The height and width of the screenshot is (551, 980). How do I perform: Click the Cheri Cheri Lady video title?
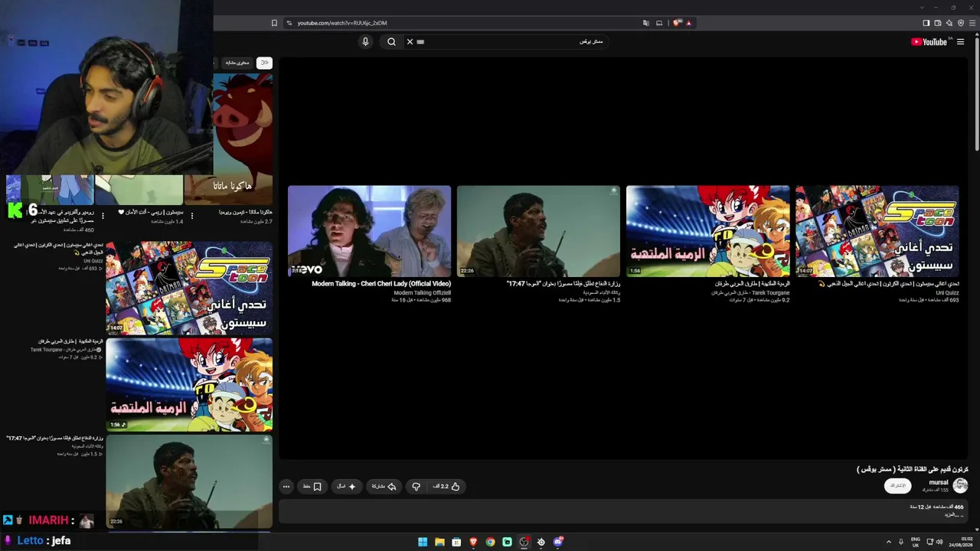pyautogui.click(x=381, y=284)
